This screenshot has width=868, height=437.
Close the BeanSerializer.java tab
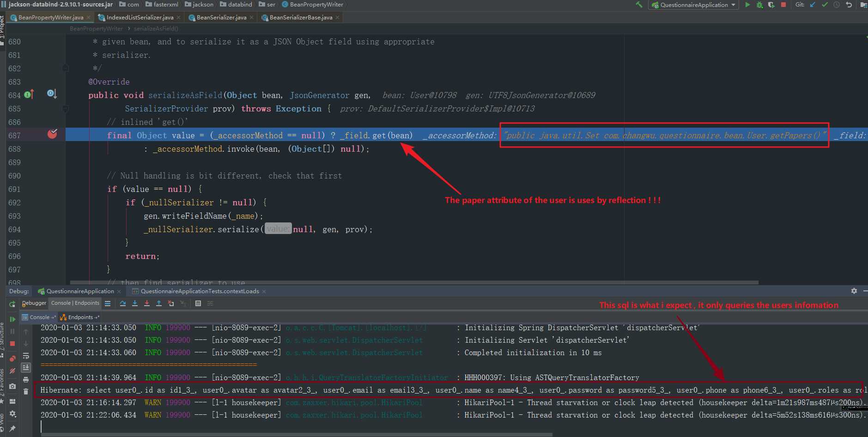[x=251, y=18]
